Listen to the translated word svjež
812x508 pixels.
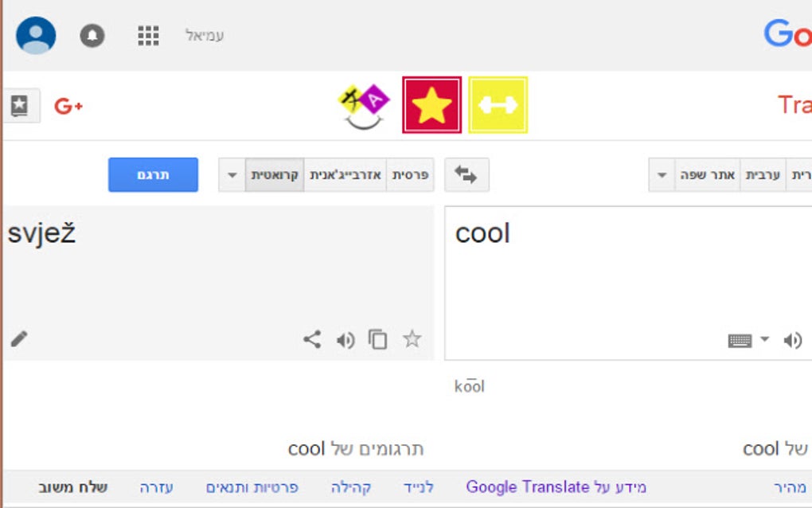coord(345,341)
